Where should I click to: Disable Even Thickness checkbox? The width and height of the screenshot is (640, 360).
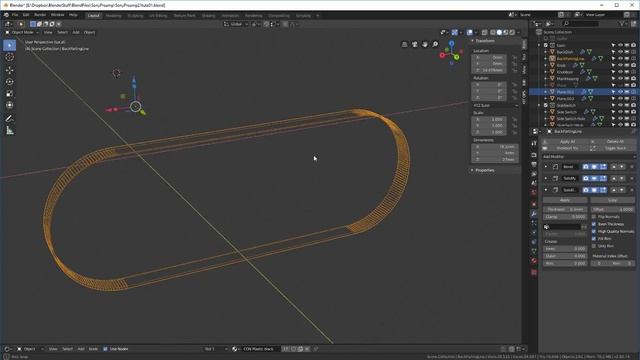click(x=594, y=224)
